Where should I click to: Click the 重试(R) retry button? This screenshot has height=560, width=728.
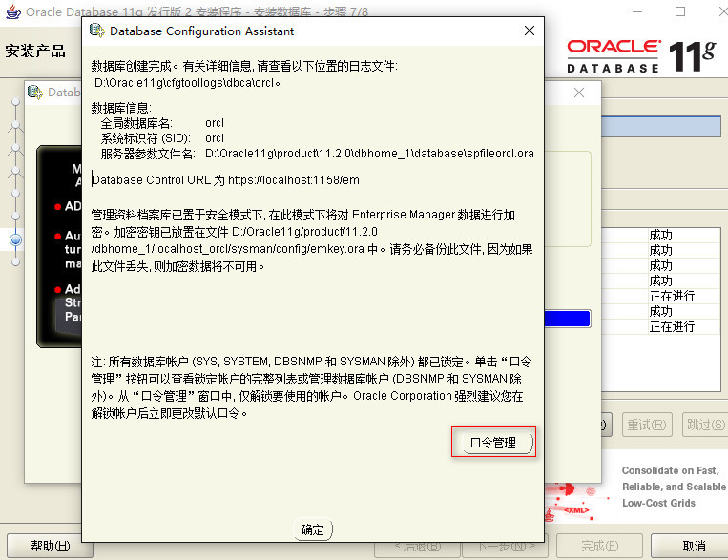[647, 425]
